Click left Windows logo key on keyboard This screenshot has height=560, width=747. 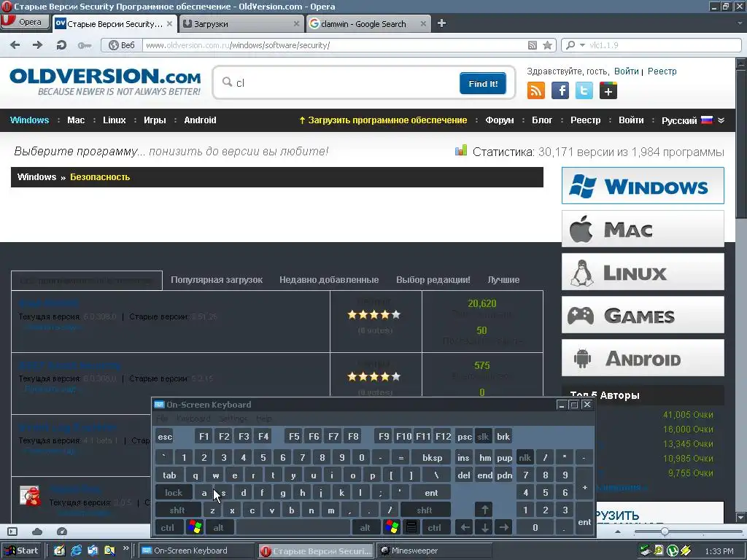pyautogui.click(x=195, y=527)
